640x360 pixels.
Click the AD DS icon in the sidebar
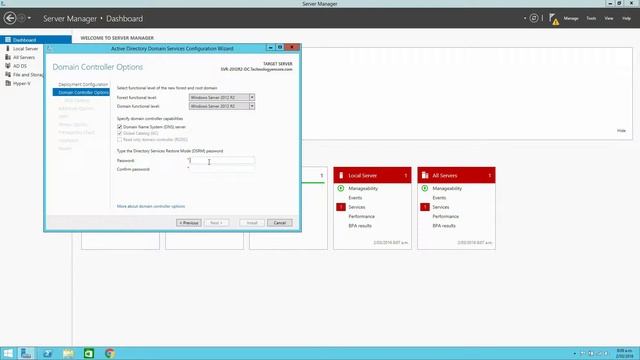(8, 66)
